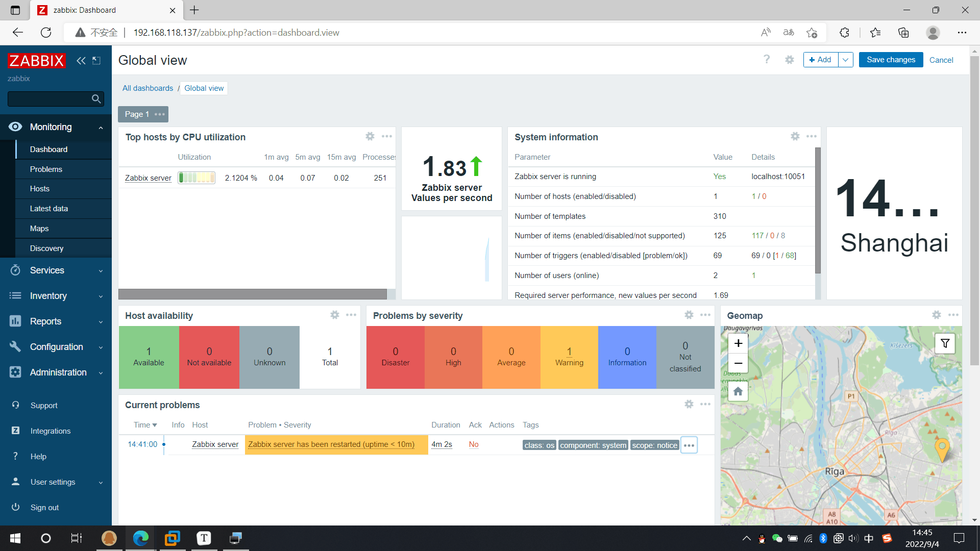Click the sidebar search magnifier icon
The image size is (980, 551).
tap(96, 99)
